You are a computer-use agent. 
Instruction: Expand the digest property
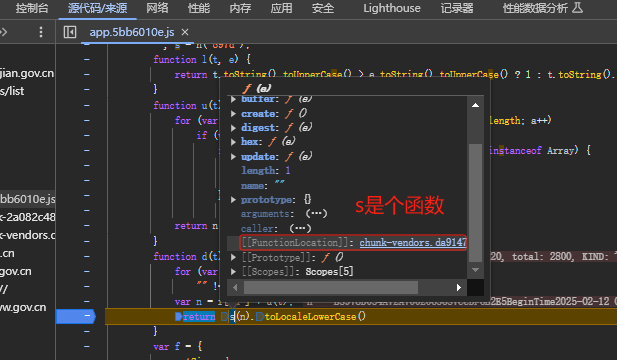click(x=233, y=128)
